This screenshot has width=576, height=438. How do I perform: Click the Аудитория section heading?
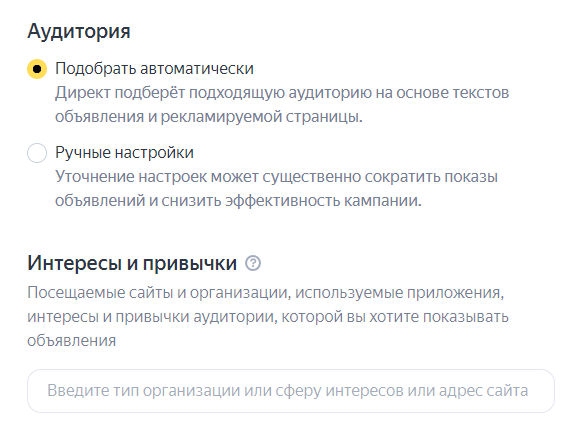[x=79, y=31]
